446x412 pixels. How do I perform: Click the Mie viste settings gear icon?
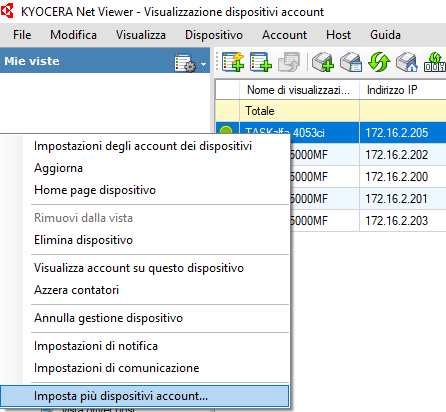point(185,62)
